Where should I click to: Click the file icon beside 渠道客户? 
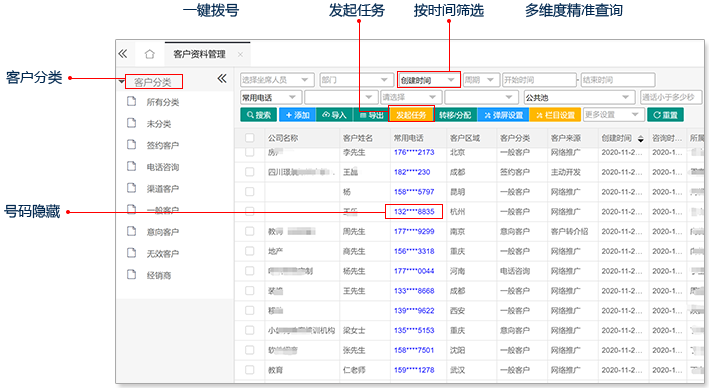click(x=132, y=188)
